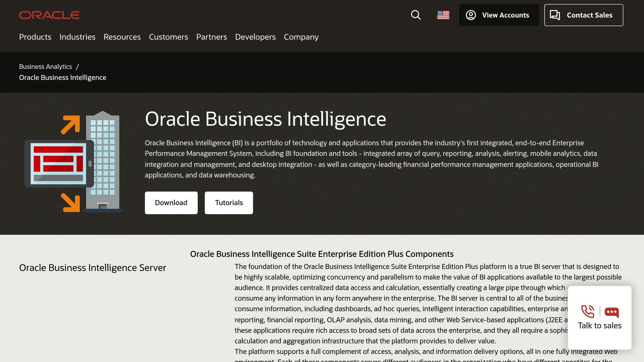Open the Partners menu
This screenshot has width=644, height=362.
click(x=212, y=37)
